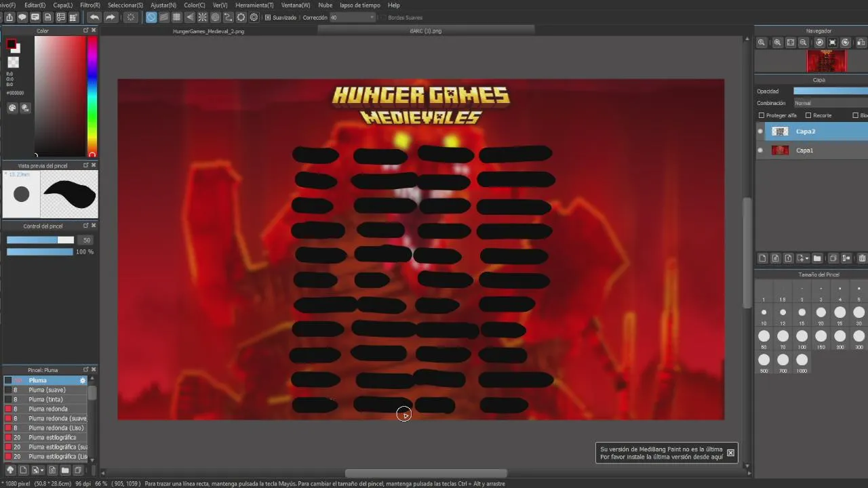Image resolution: width=868 pixels, height=488 pixels.
Task: Open the Herramienta(T) menu
Action: [x=254, y=5]
